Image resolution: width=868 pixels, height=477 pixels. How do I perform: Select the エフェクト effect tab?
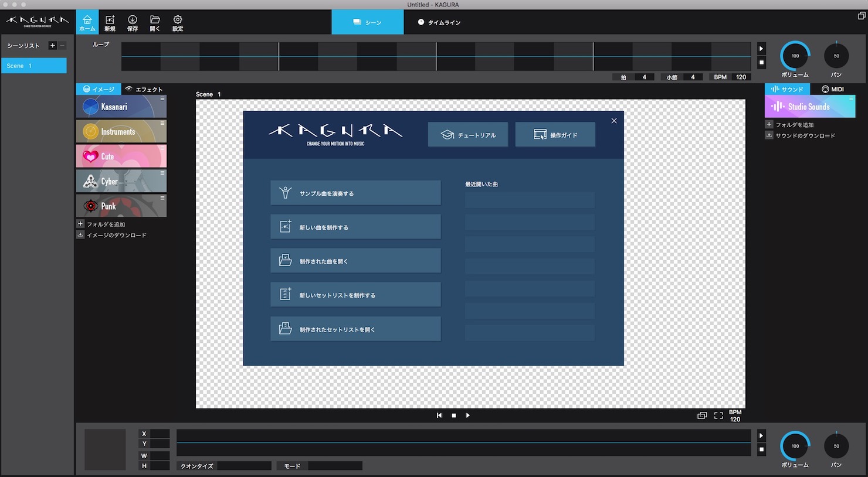click(144, 89)
